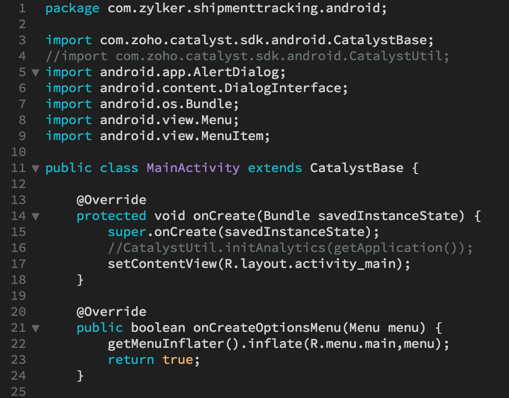The image size is (509, 398).
Task: Click the return keyword on line 23
Action: tap(131, 360)
